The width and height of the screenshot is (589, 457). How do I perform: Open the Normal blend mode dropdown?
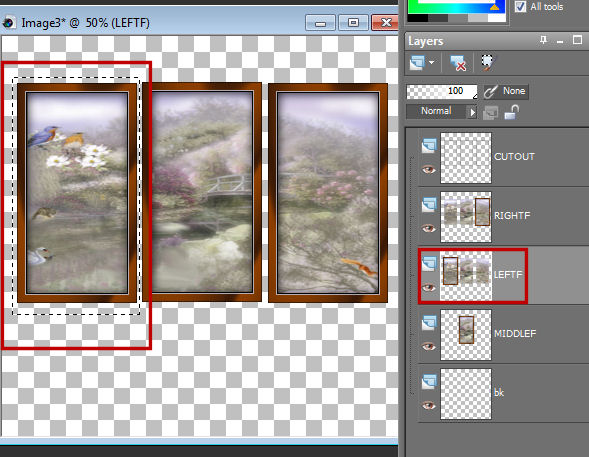[441, 112]
